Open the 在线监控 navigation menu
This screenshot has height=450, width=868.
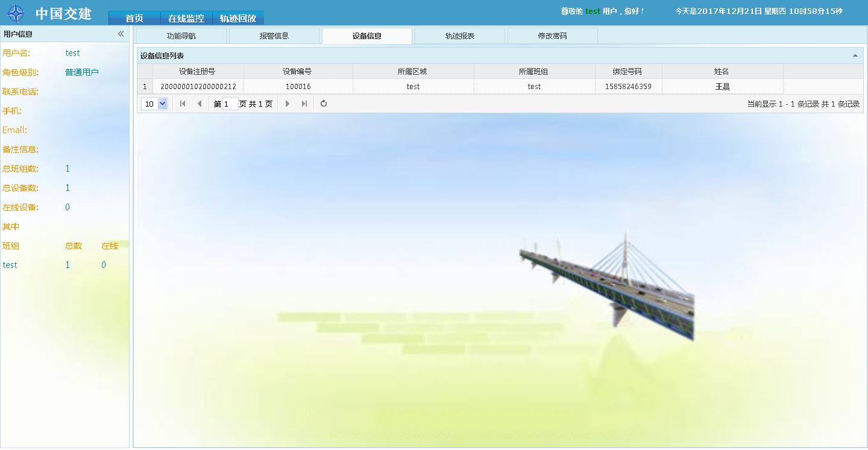(x=186, y=18)
